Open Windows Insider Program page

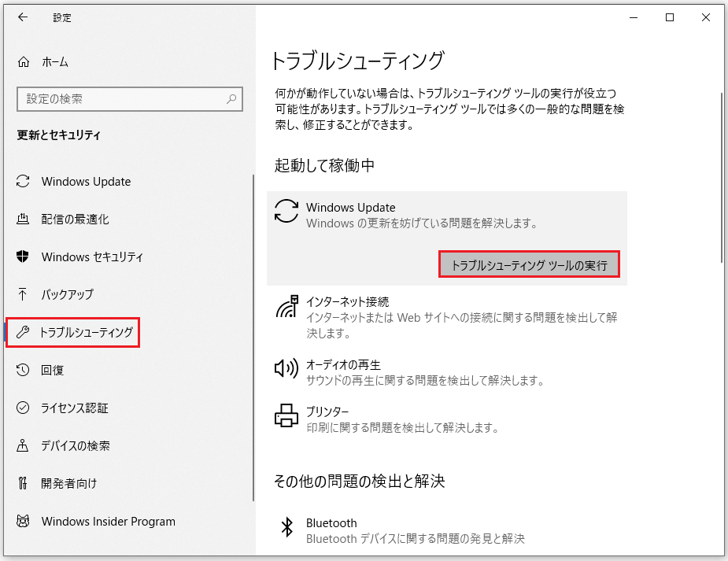[x=108, y=521]
